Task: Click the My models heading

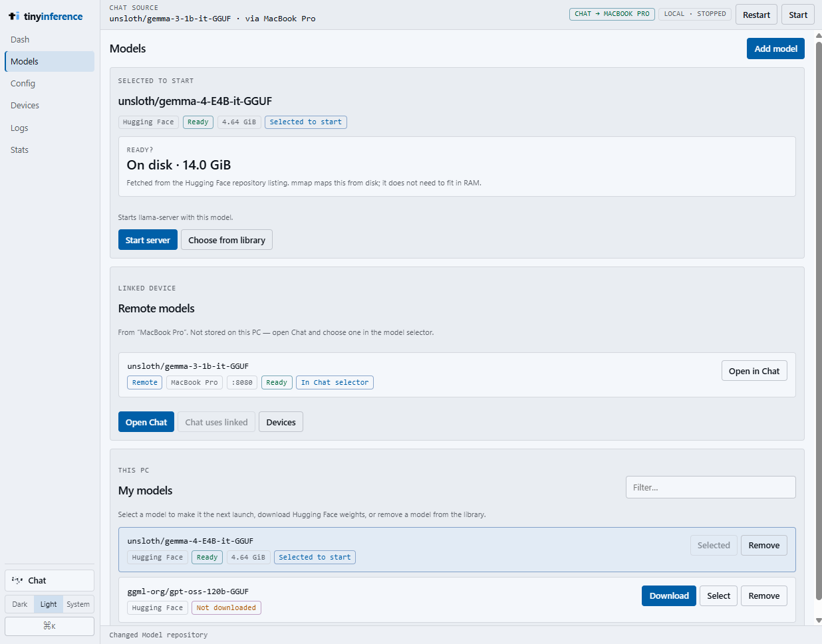Action: (145, 490)
